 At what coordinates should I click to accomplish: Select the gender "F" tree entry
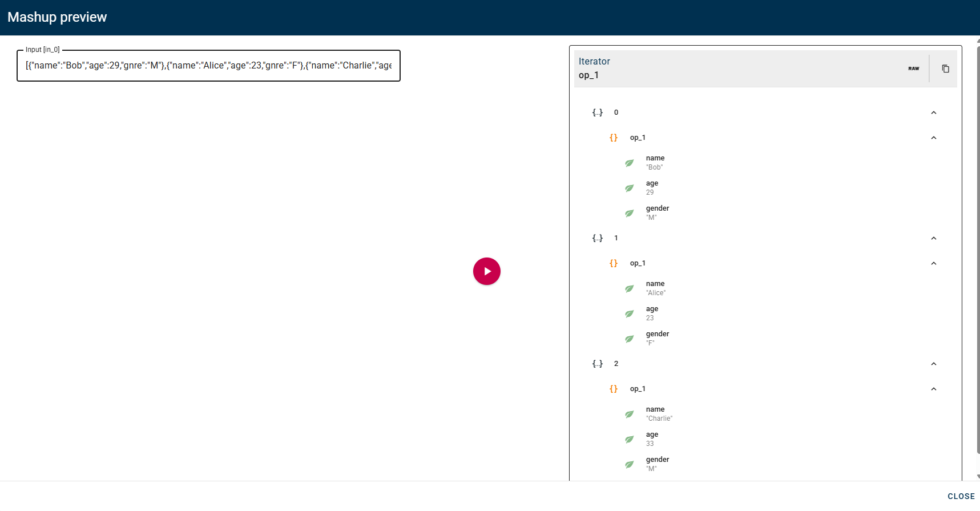(x=657, y=338)
